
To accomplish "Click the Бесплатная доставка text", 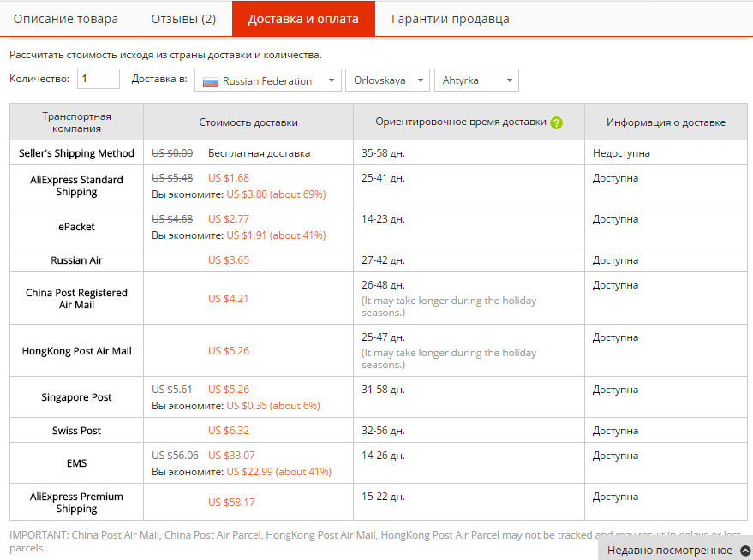I will click(x=259, y=153).
